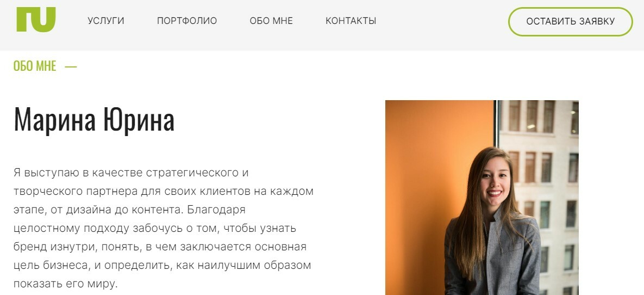Select ОБО МНЕ in the top navigation

[271, 21]
